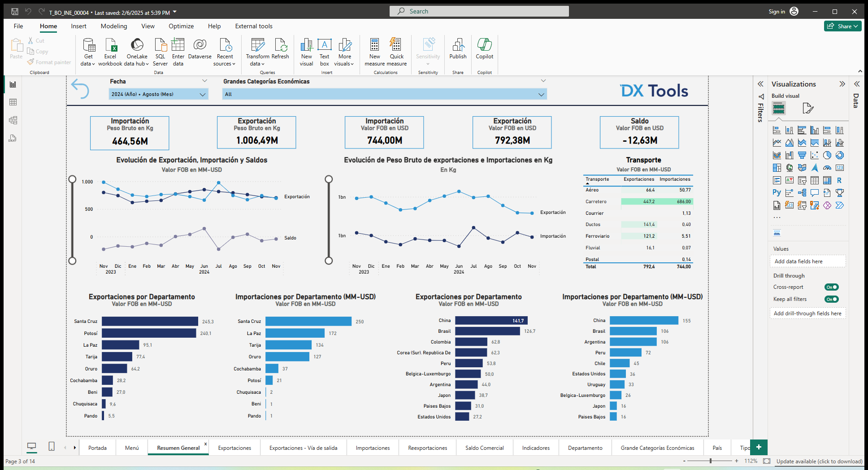Expand the Grandes Categorías Económicas dropdown

(541, 94)
